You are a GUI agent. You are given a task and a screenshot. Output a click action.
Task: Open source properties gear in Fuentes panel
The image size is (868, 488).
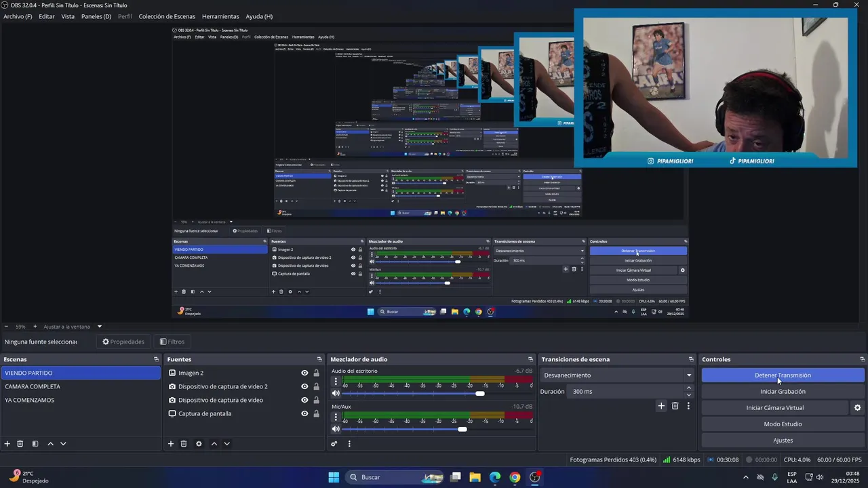[199, 444]
